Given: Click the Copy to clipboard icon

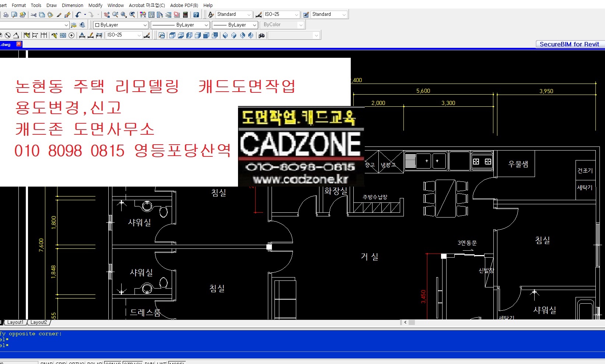Looking at the screenshot, I should pos(42,15).
